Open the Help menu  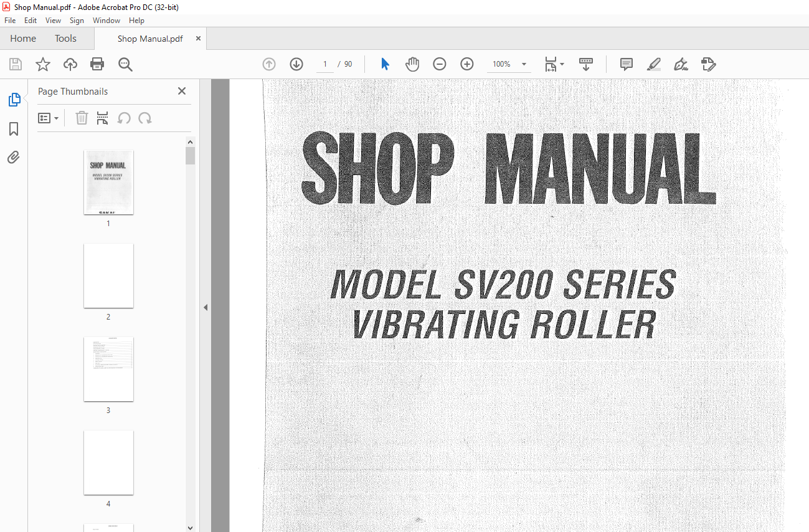[x=137, y=21]
